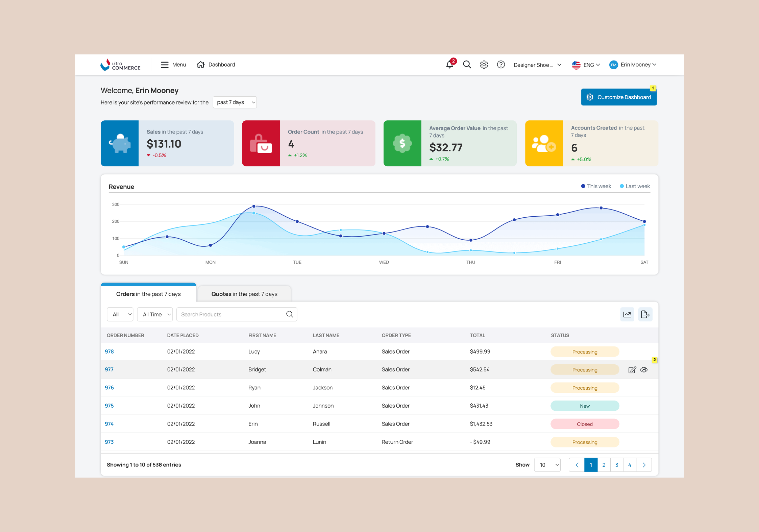Click the Return Order type cell

click(x=397, y=442)
